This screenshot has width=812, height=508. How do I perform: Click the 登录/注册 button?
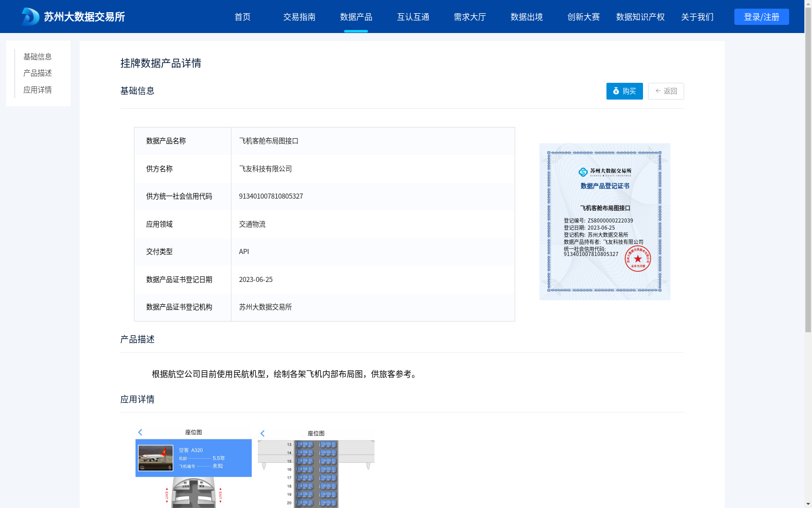pyautogui.click(x=762, y=17)
